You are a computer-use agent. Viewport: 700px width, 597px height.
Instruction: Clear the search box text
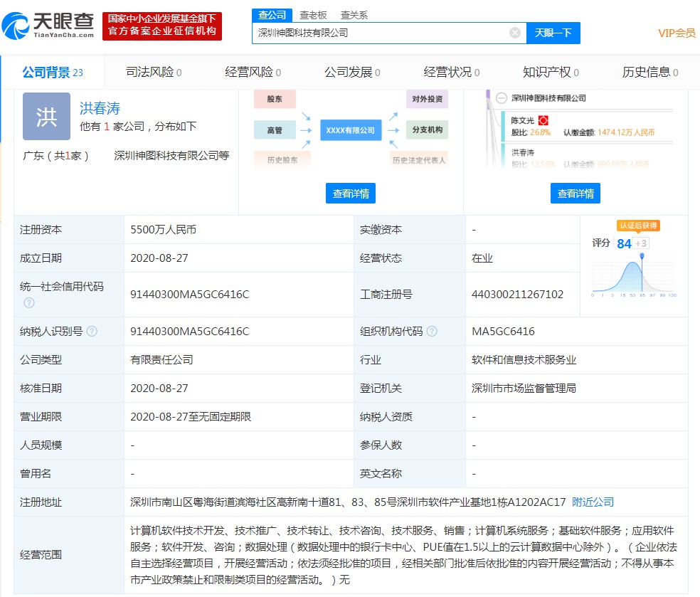[x=515, y=33]
